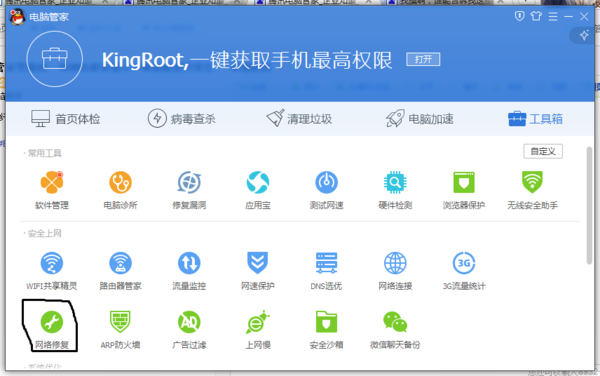Open the 网速保护 speed protection tool
The image size is (600, 376).
[258, 271]
